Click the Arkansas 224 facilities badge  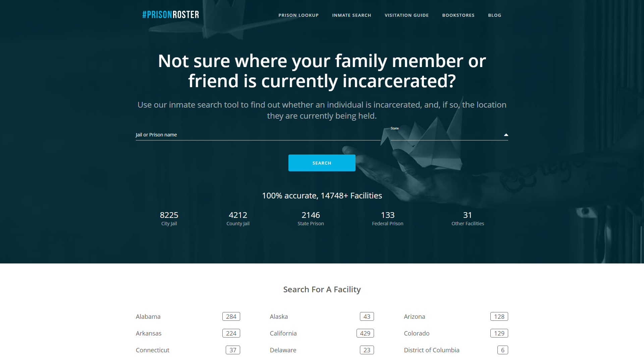(231, 333)
